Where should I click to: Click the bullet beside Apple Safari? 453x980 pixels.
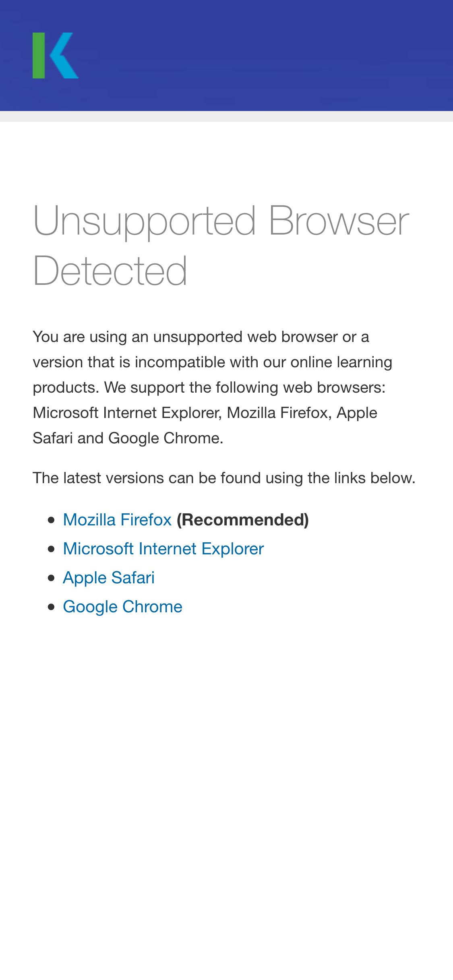click(51, 577)
